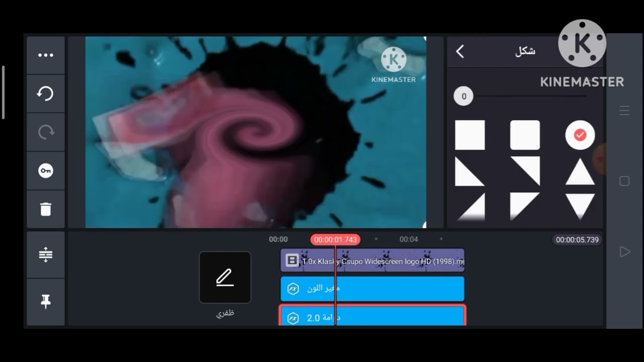
Task: Choose the rounded square shape
Action: 525,135
